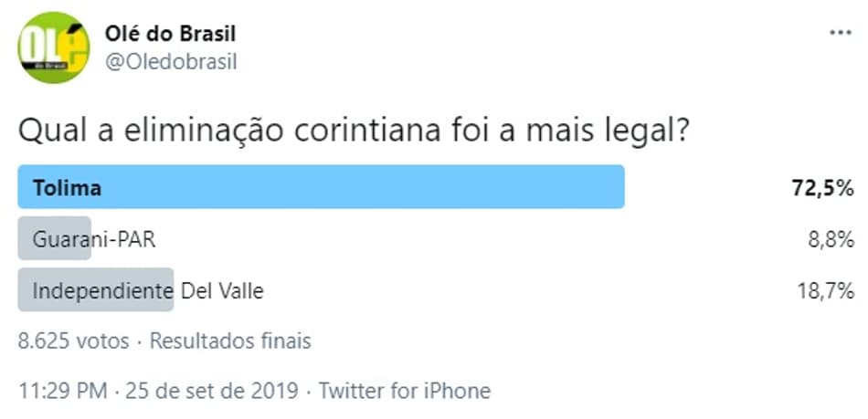Select the Tolima poll bar
This screenshot has width=868, height=419.
321,187
